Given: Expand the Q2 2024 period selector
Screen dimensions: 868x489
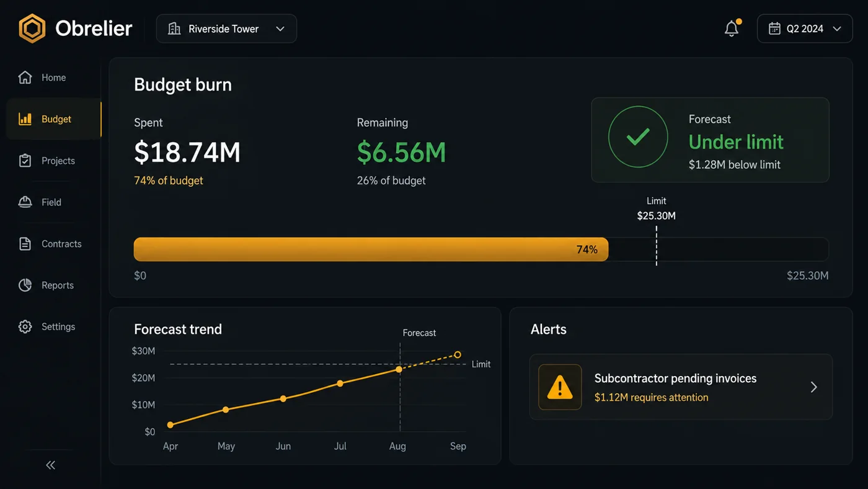Looking at the screenshot, I should [805, 29].
